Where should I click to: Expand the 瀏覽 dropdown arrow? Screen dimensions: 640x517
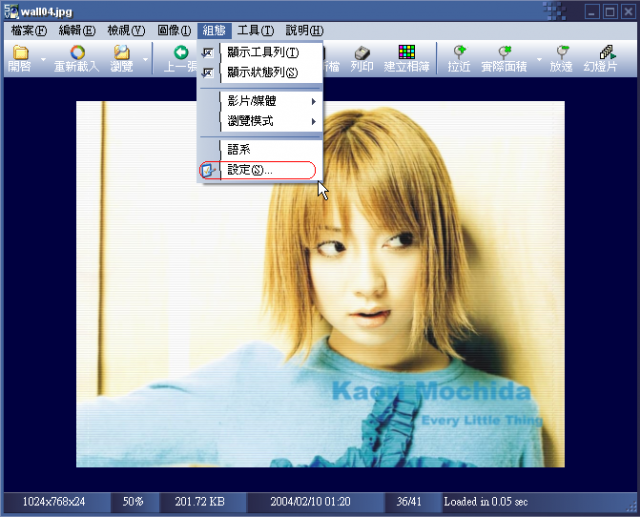pyautogui.click(x=145, y=60)
